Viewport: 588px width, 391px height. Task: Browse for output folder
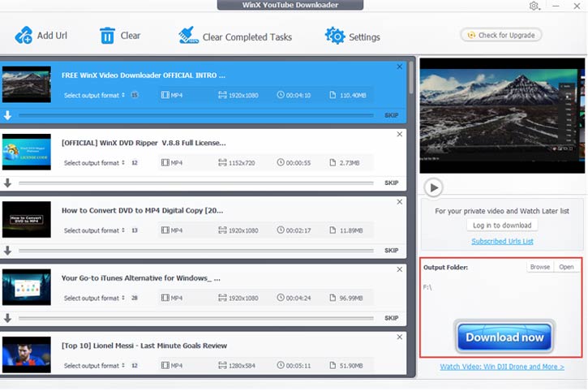click(539, 267)
